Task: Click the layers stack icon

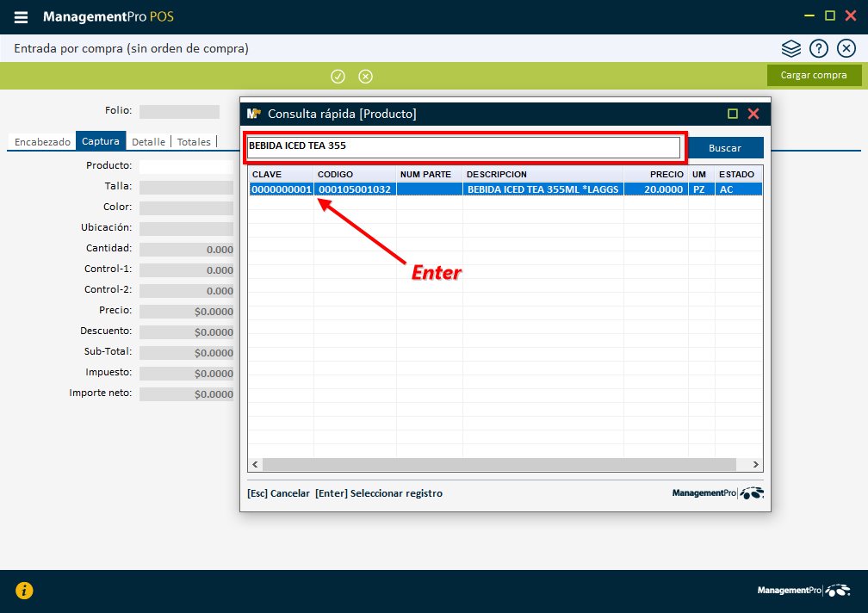Action: point(791,49)
